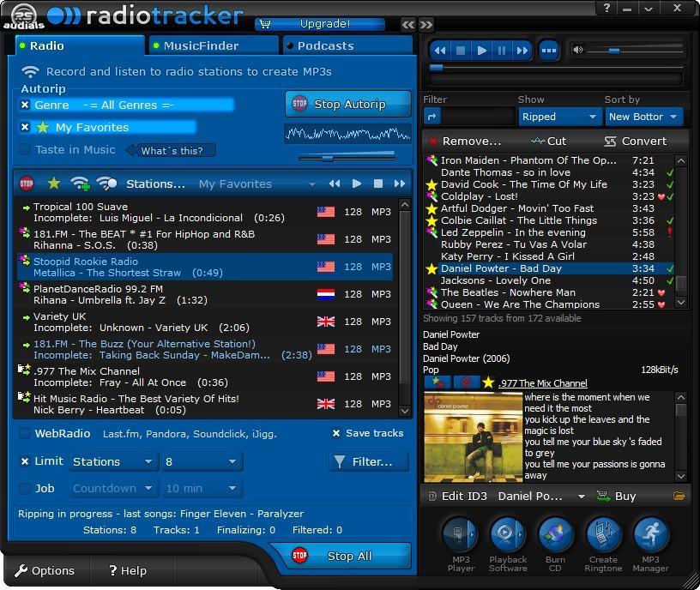700x590 pixels.
Task: Click the shopping cart Upgrade icon
Action: pyautogui.click(x=265, y=24)
